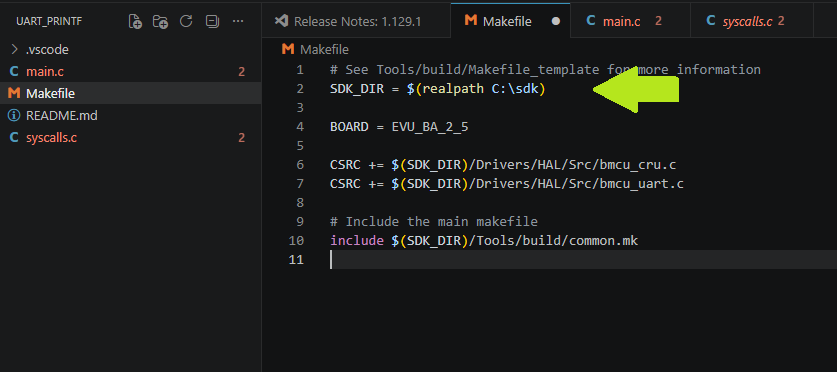This screenshot has width=837, height=372.
Task: Switch to the main.c editor tab
Action: tap(630, 21)
